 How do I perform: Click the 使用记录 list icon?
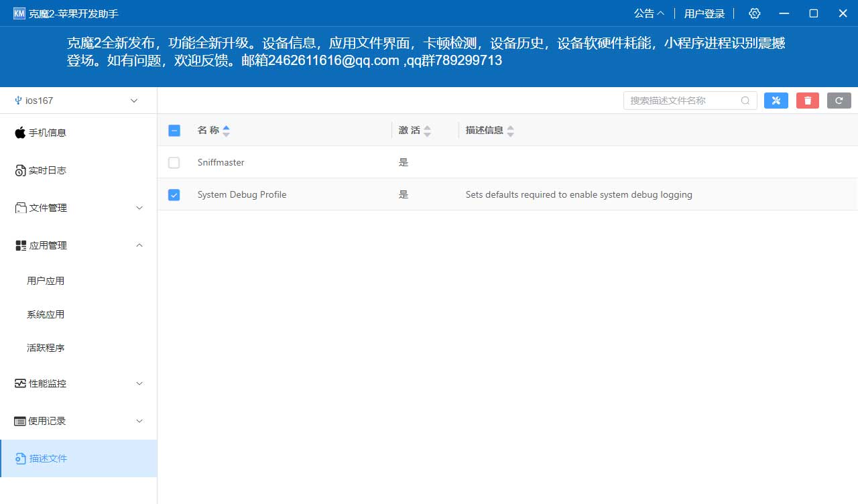[x=20, y=421]
